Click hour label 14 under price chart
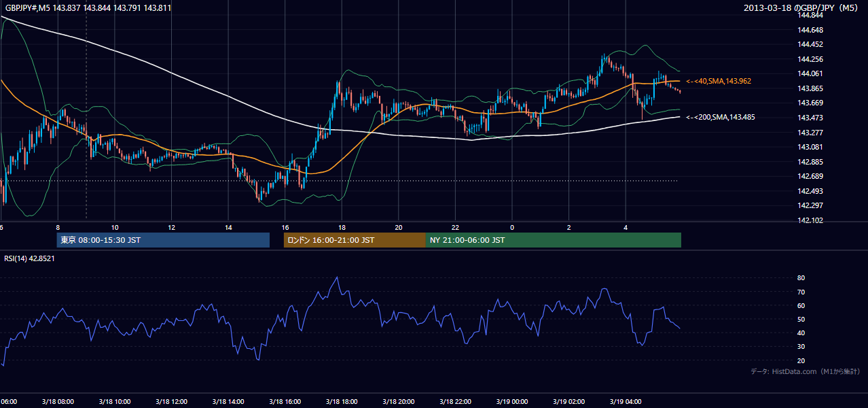The width and height of the screenshot is (868, 408). click(228, 228)
